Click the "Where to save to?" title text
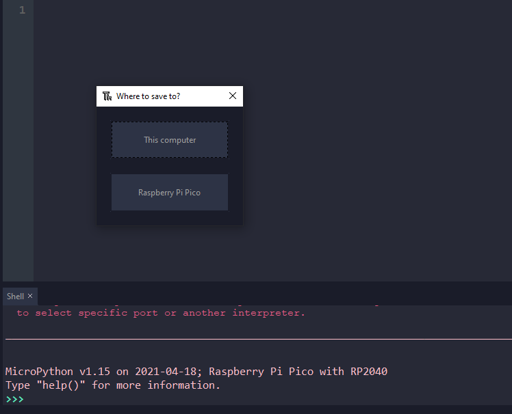 148,96
